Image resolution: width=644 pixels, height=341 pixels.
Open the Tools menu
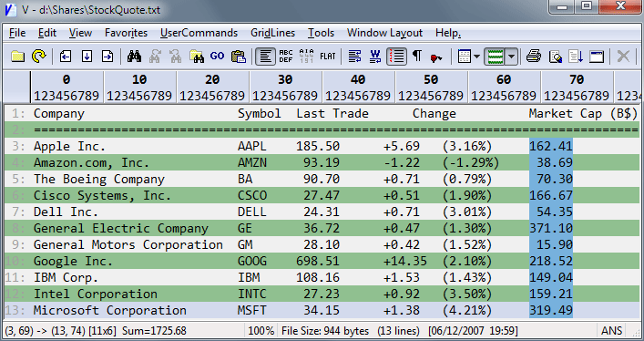(321, 33)
